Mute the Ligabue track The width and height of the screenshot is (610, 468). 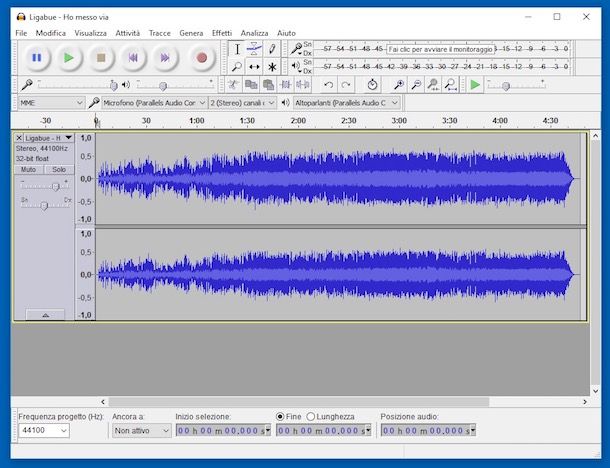[28, 170]
